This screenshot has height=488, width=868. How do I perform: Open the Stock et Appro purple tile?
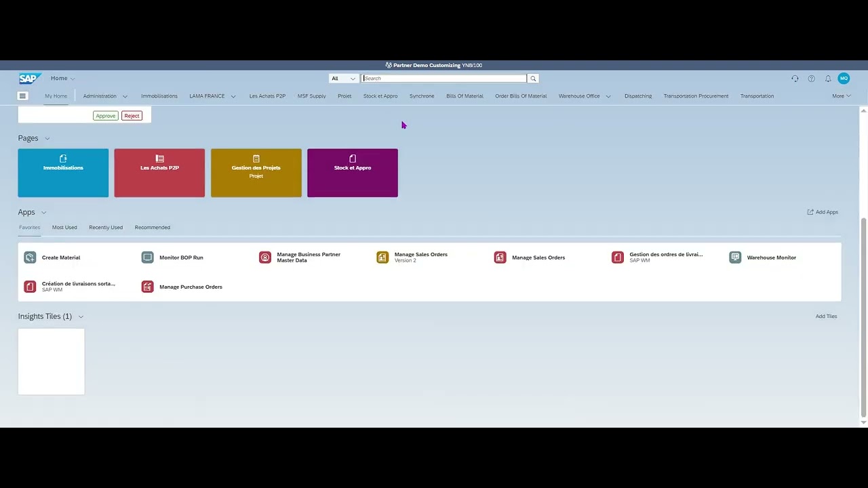pyautogui.click(x=353, y=173)
